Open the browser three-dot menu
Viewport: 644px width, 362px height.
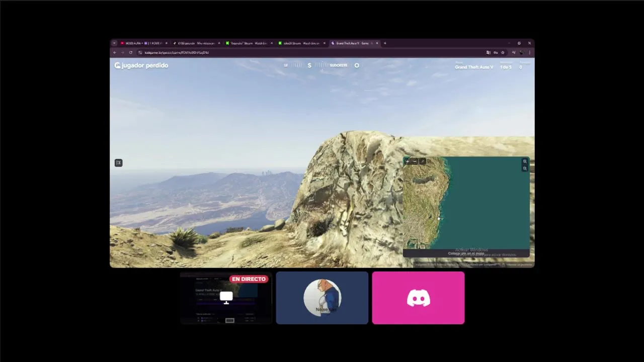click(x=529, y=52)
